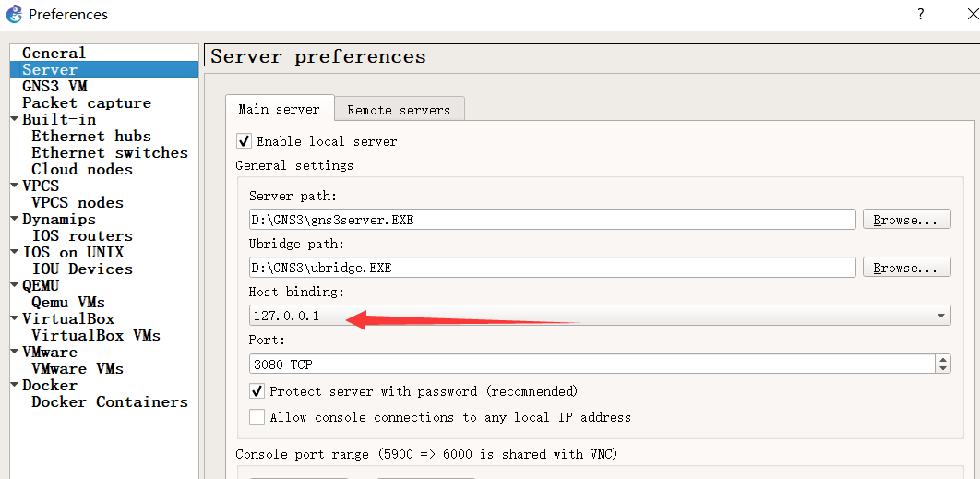Open VMware VMs settings

78,368
